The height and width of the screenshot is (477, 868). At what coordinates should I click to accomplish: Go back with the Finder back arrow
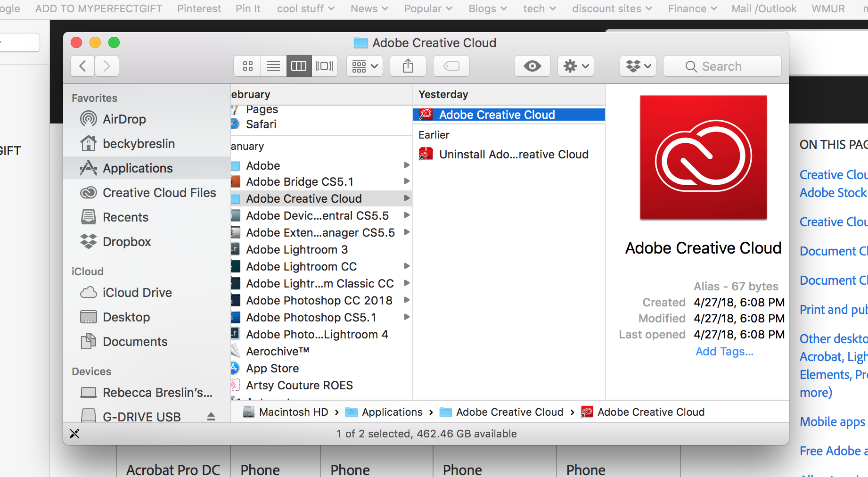coord(82,66)
